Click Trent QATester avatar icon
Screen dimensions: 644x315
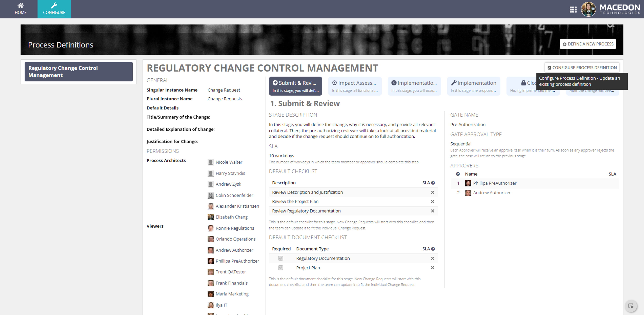(210, 272)
